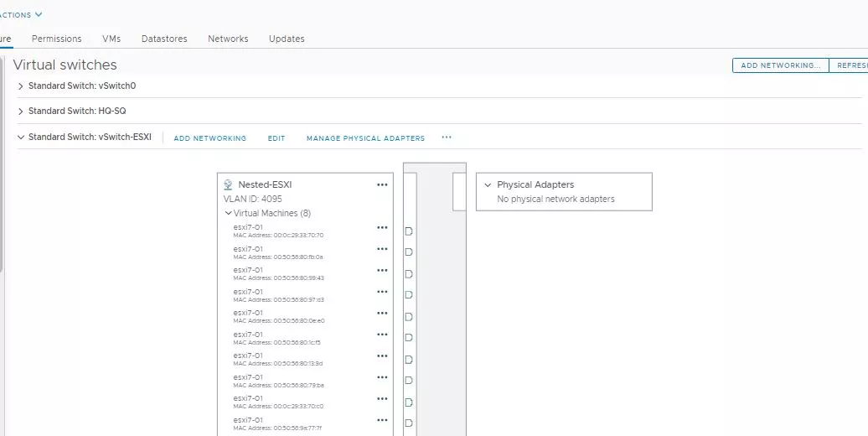Open options for VM with MAC 00:0c:29:33:70:70
The image size is (868, 436).
382,228
